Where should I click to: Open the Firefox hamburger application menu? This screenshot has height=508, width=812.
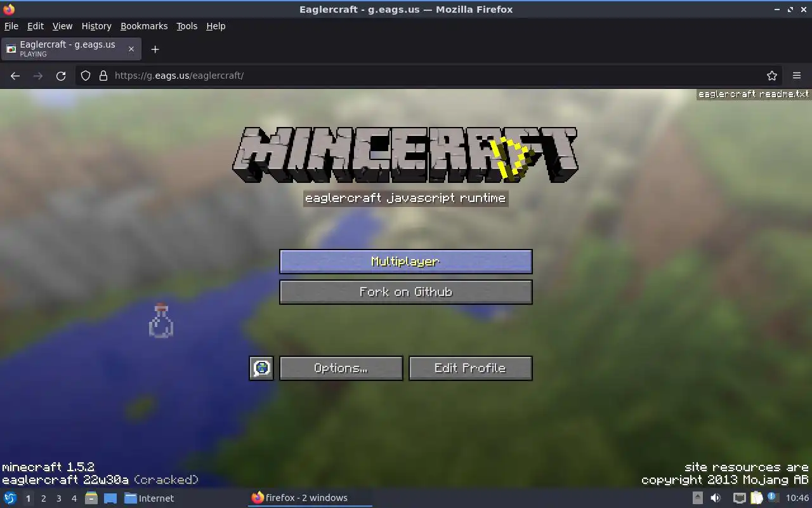tap(797, 76)
